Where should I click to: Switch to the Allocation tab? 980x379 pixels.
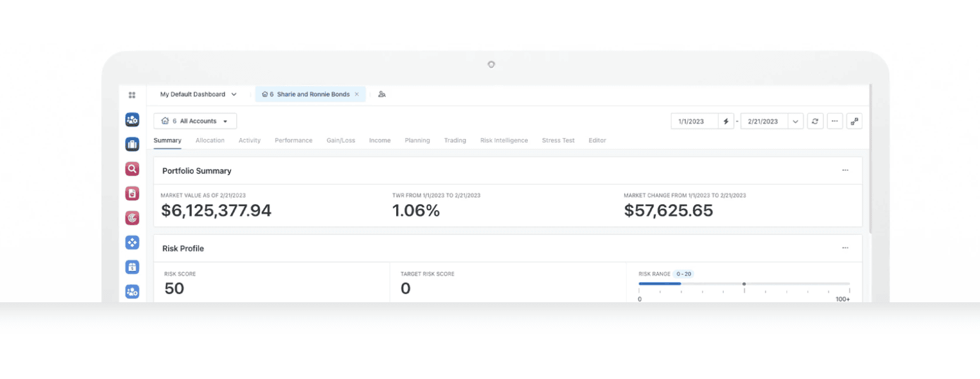click(x=210, y=140)
